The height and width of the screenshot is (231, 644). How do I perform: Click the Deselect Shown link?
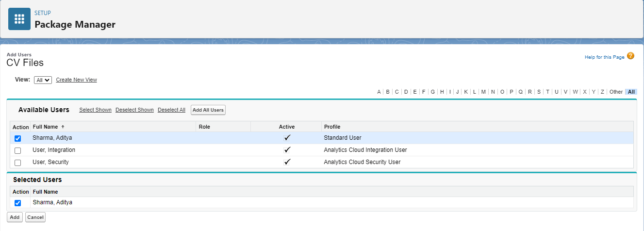(134, 110)
